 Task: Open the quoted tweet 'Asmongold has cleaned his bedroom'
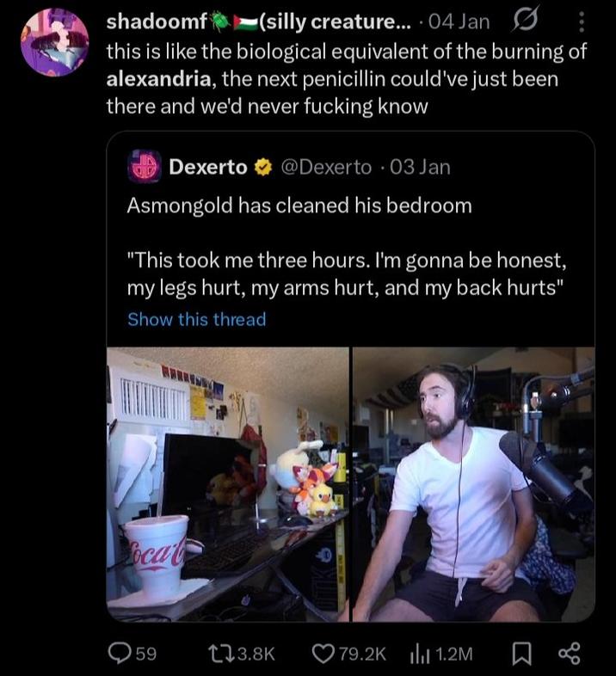[299, 206]
